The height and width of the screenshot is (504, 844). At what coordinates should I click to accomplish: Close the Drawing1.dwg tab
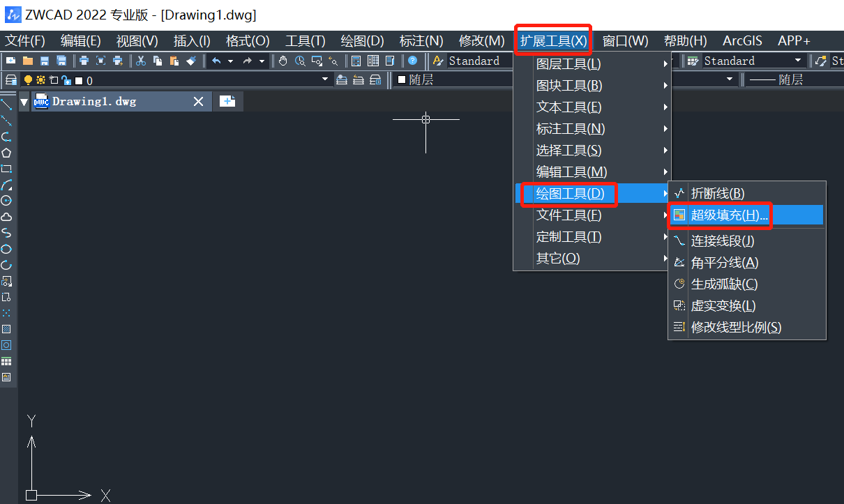199,102
